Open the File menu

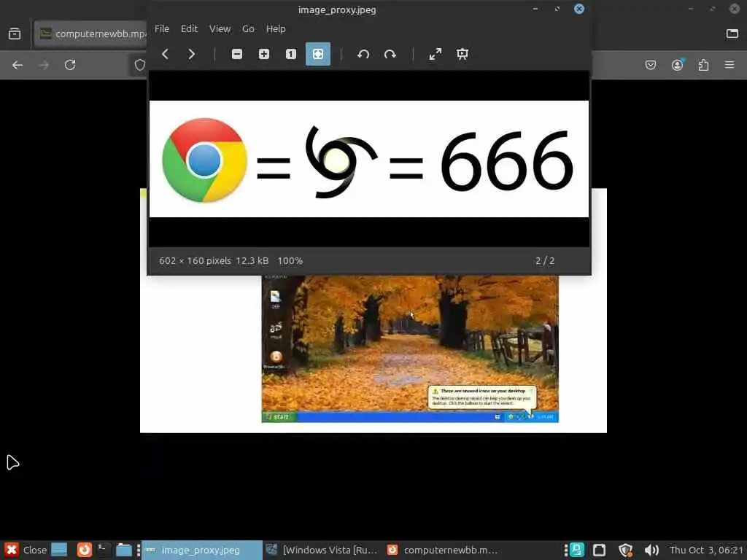pyautogui.click(x=162, y=28)
